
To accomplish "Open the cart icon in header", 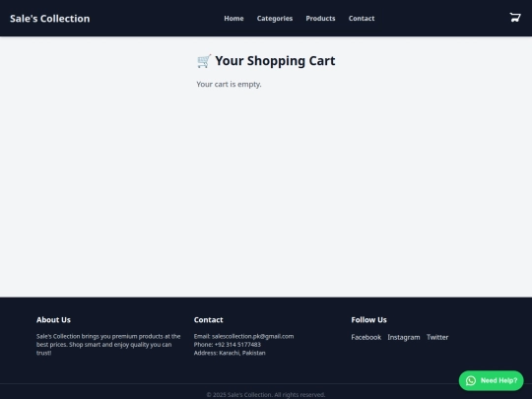I will pos(515,18).
